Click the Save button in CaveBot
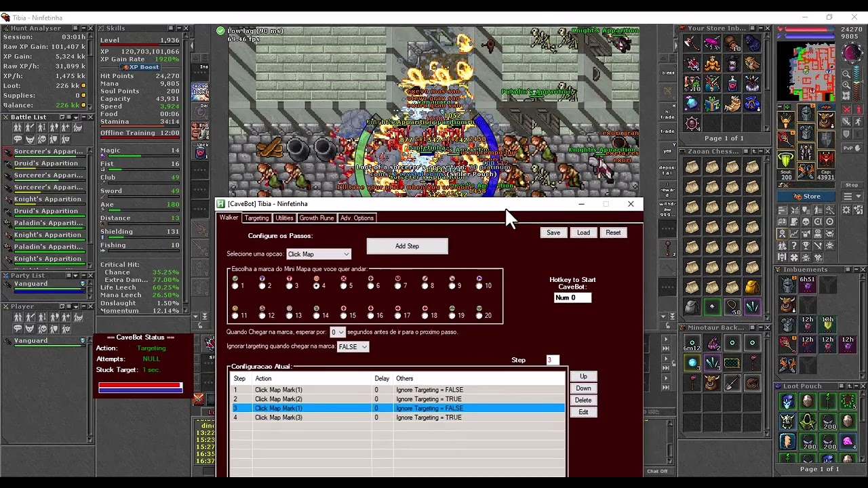 coord(553,232)
